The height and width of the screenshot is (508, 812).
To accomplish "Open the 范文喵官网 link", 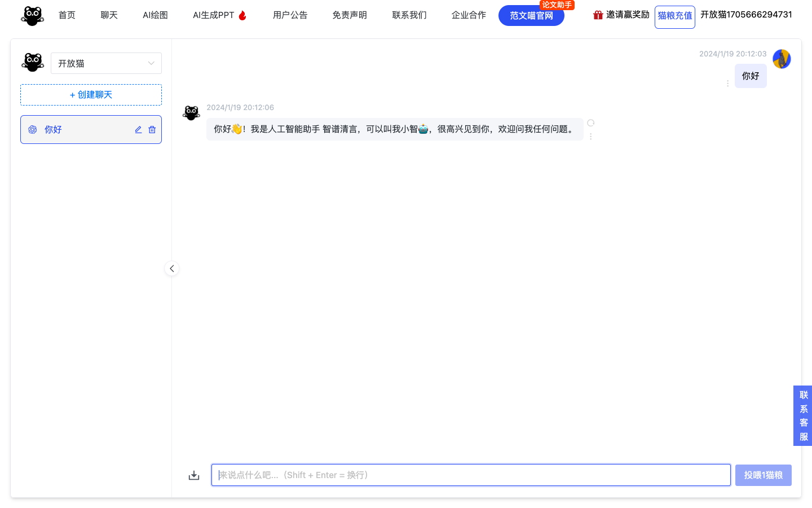I will point(531,16).
